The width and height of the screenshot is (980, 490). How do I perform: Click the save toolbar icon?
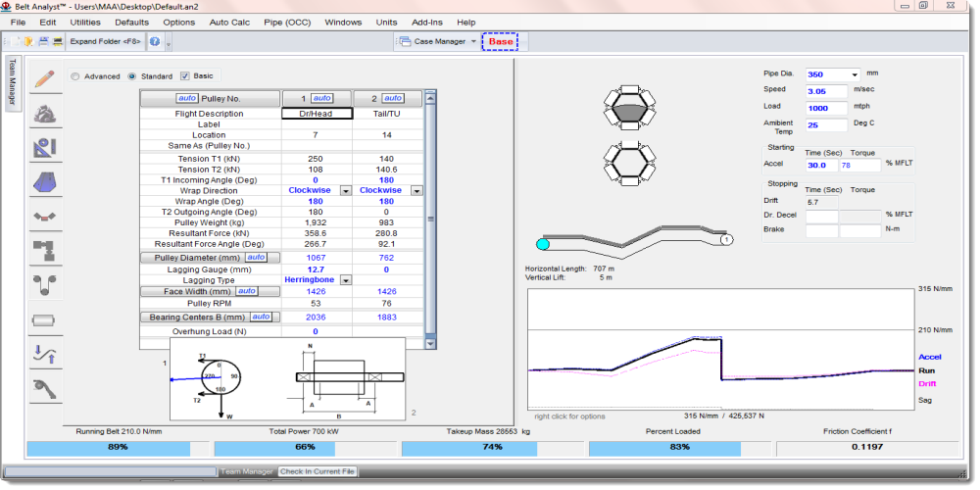(x=44, y=41)
